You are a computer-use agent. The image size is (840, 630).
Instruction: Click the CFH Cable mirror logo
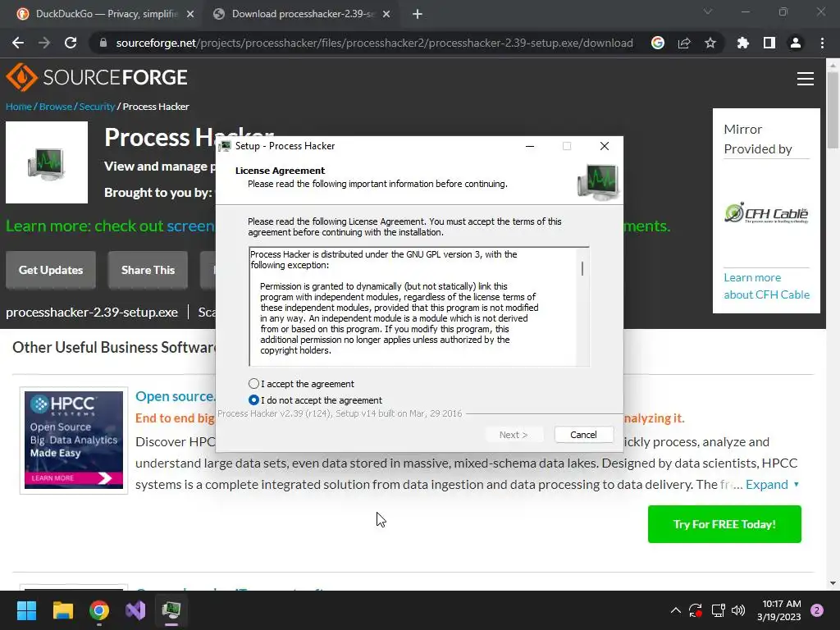tap(766, 212)
